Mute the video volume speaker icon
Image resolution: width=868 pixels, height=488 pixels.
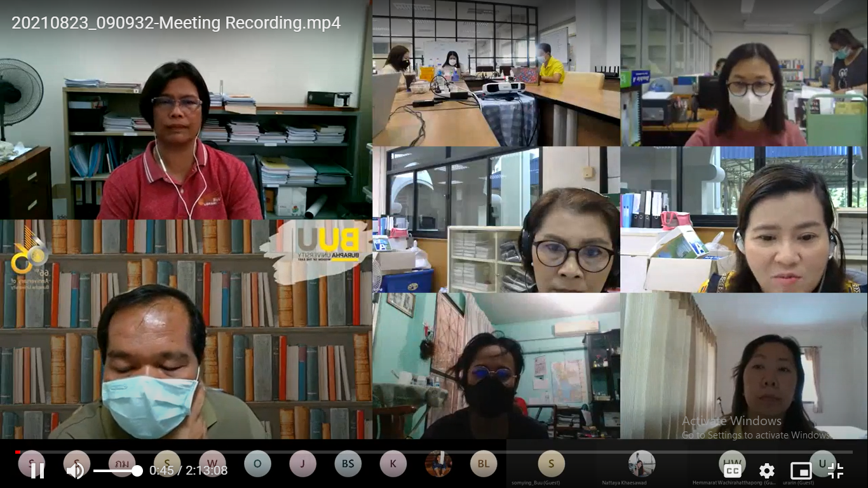(x=75, y=470)
